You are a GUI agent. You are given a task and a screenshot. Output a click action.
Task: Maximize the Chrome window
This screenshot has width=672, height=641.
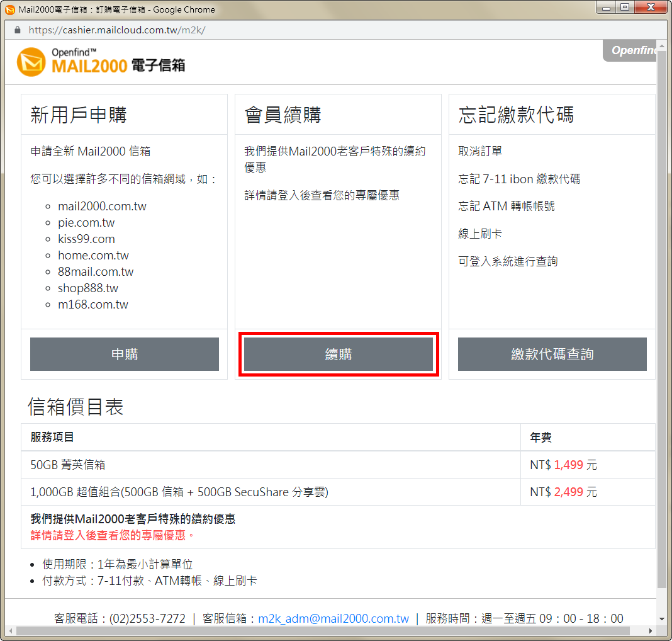[625, 8]
